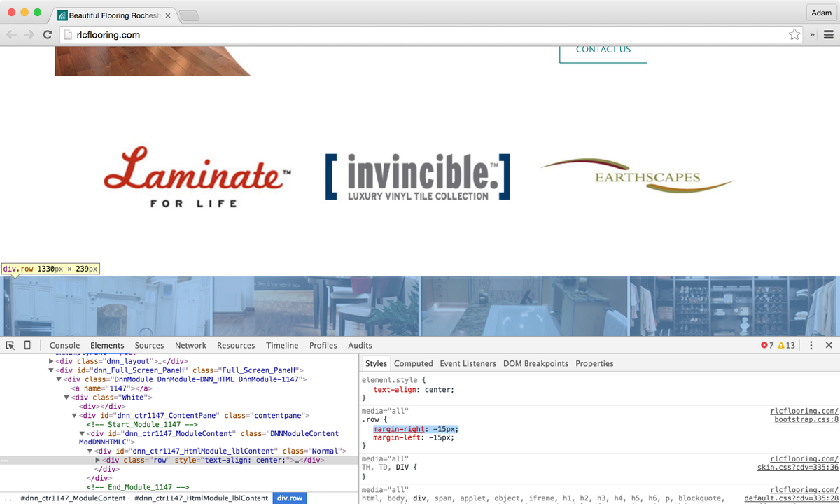Show earlier breadcrumbs via ellipsis
The width and height of the screenshot is (840, 504).
pyautogui.click(x=7, y=498)
